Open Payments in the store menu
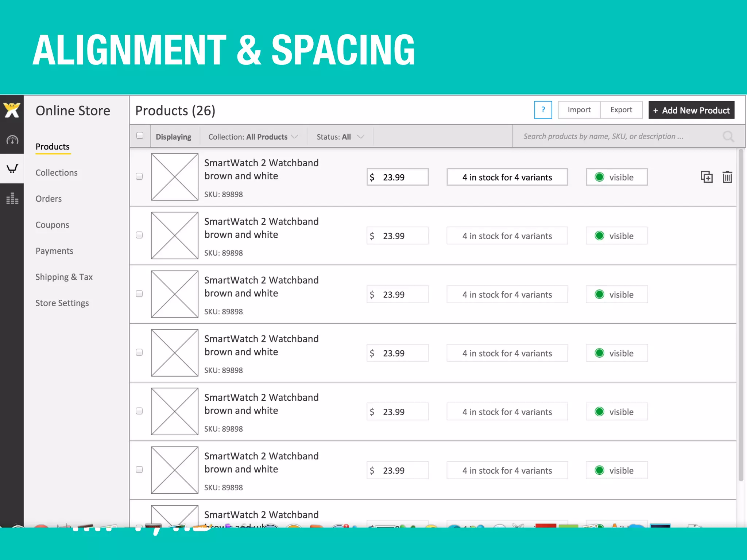747x560 pixels. (54, 251)
